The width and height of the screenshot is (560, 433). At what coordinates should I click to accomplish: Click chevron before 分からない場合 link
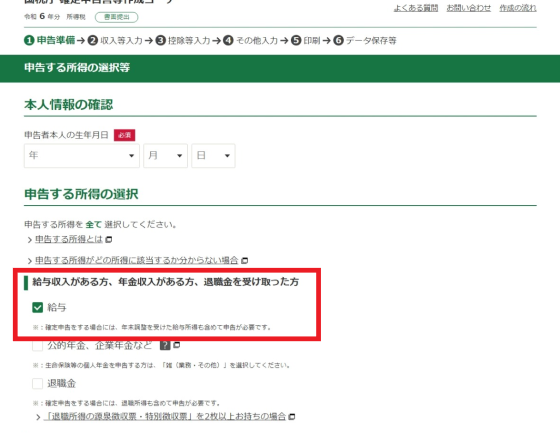click(x=30, y=261)
